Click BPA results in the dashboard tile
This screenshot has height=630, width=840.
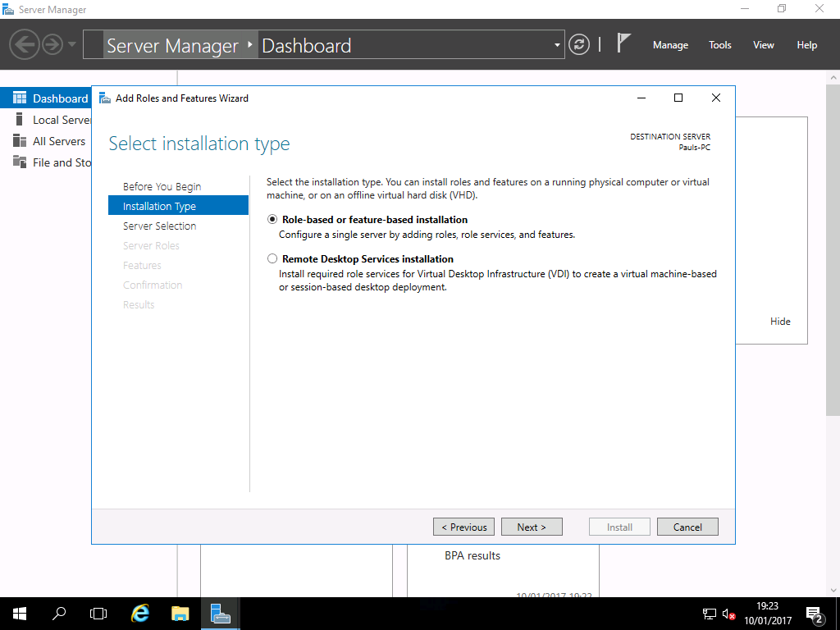pos(472,555)
